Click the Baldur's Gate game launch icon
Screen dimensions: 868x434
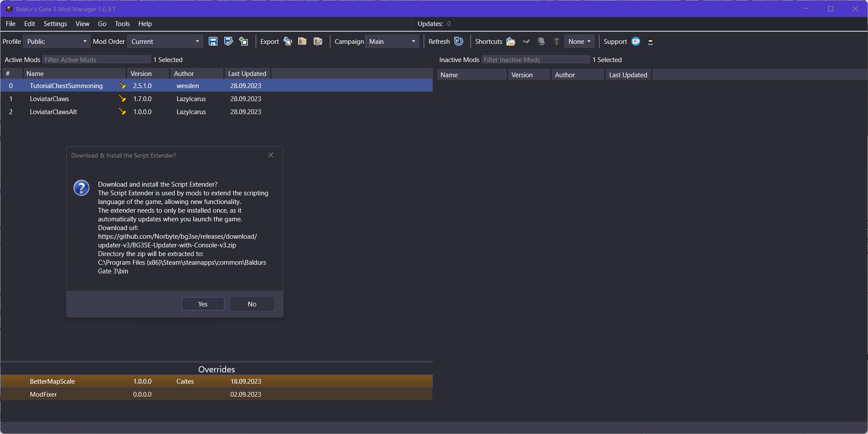pos(556,41)
